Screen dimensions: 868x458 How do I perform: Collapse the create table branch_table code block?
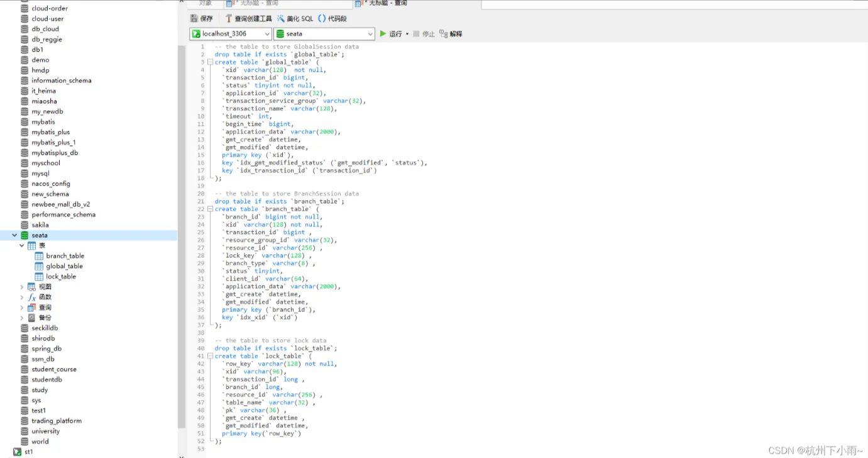(210, 209)
